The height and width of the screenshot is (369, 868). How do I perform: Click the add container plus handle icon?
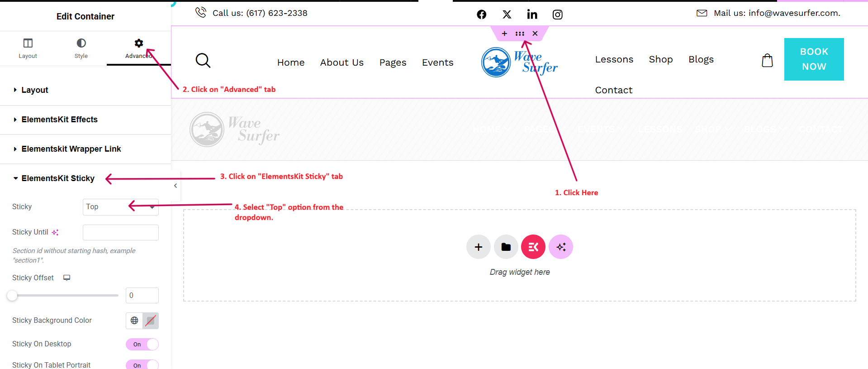coord(504,34)
